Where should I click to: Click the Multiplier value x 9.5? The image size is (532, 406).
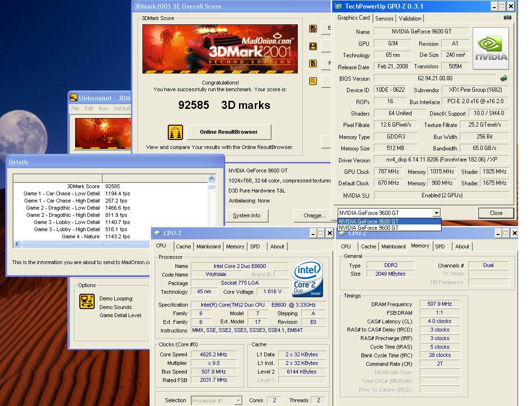click(x=213, y=363)
